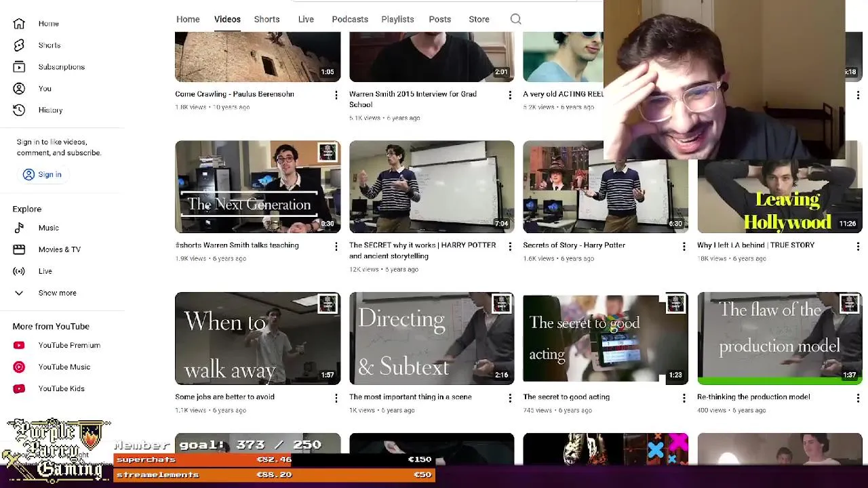
Task: Play The Next Generation thumbnail video
Action: click(258, 187)
